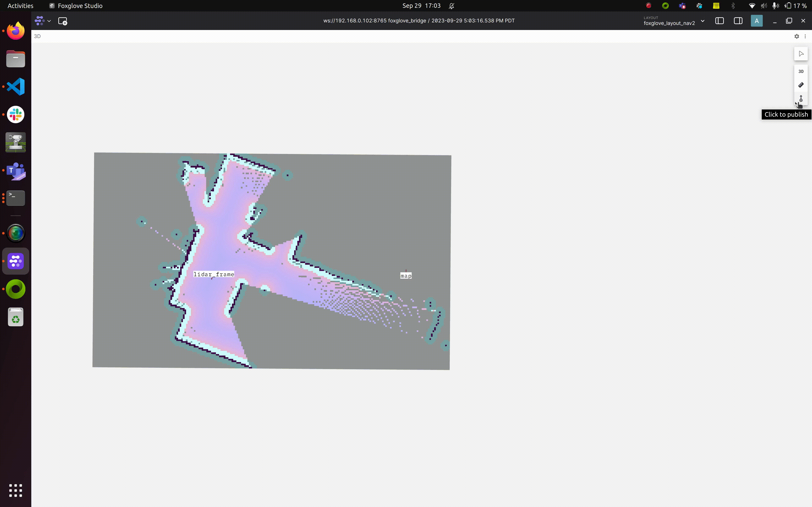The height and width of the screenshot is (507, 812).
Task: Toggle the right sidebar
Action: coord(738,21)
